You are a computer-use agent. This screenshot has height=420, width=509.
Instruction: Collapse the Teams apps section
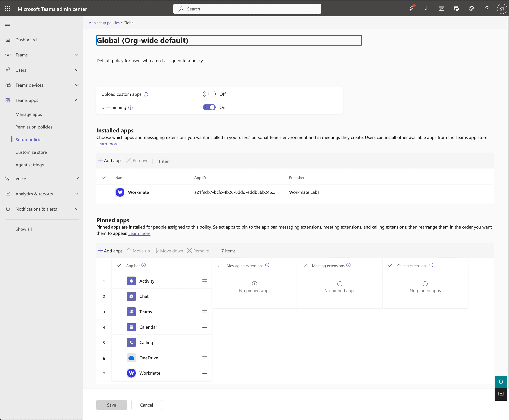(x=77, y=100)
